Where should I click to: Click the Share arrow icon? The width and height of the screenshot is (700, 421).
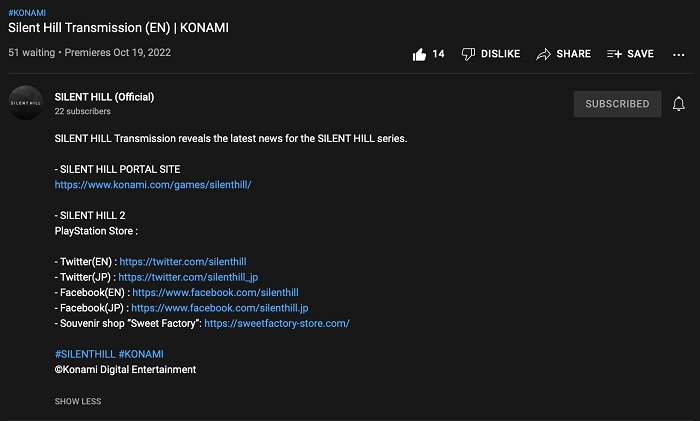tap(544, 54)
